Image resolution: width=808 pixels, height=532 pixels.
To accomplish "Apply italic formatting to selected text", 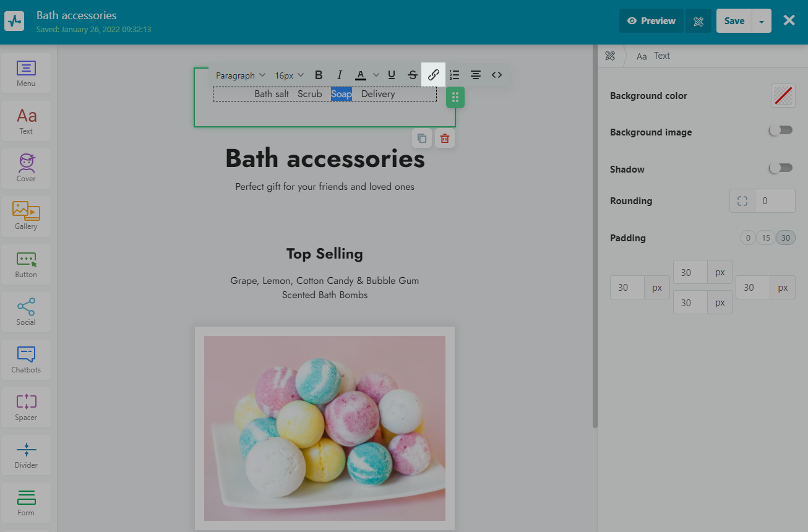I will pyautogui.click(x=339, y=75).
